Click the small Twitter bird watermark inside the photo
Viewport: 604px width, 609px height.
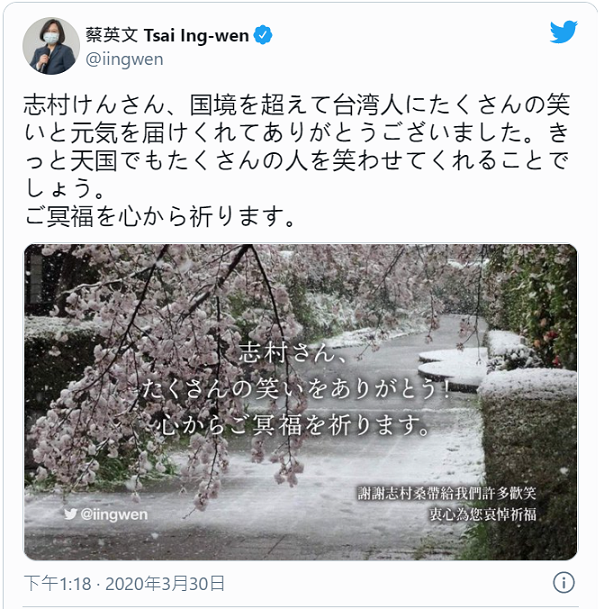pos(70,514)
